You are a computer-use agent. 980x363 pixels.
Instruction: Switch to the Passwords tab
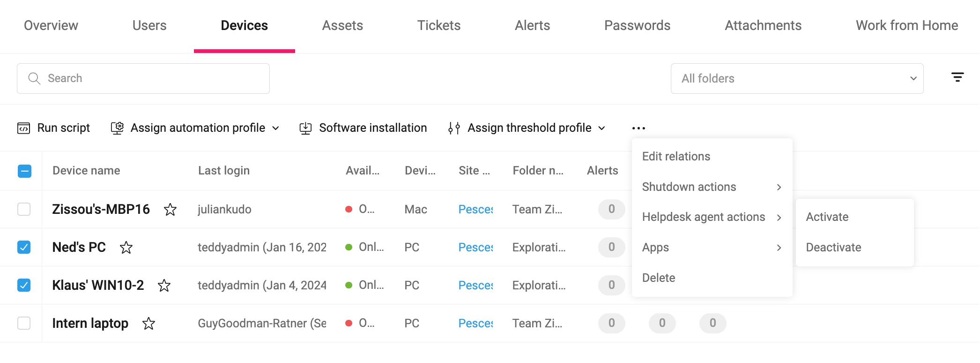pos(637,25)
